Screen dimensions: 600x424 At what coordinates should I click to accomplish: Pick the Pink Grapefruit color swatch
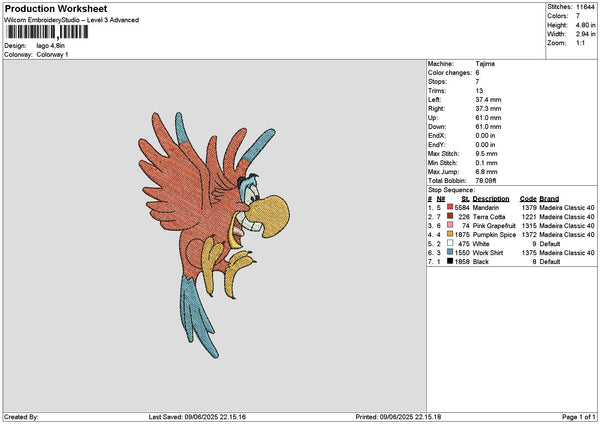point(451,225)
